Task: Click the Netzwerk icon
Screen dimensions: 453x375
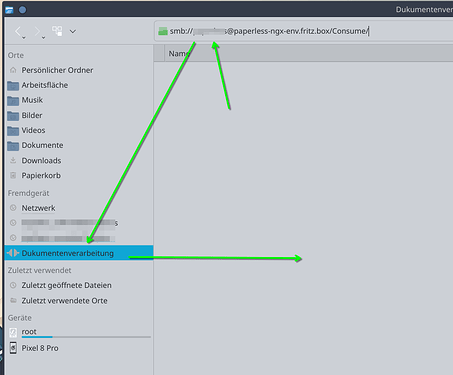Action: tap(13, 208)
